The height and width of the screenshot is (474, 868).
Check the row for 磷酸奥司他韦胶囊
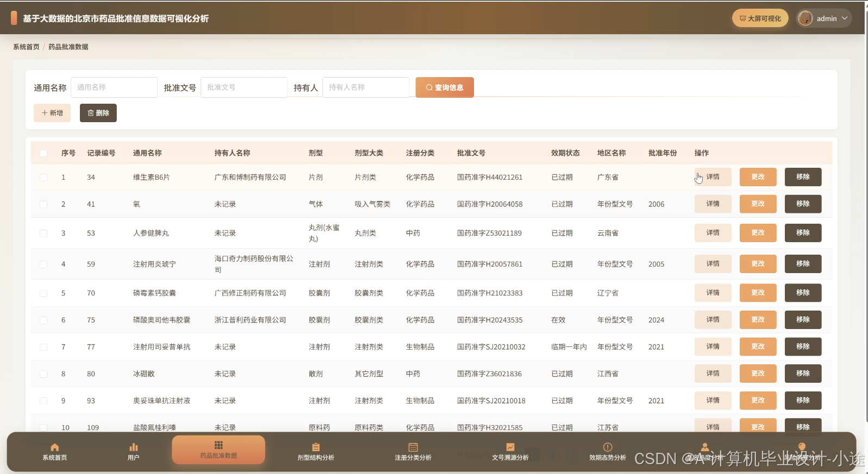click(x=43, y=320)
